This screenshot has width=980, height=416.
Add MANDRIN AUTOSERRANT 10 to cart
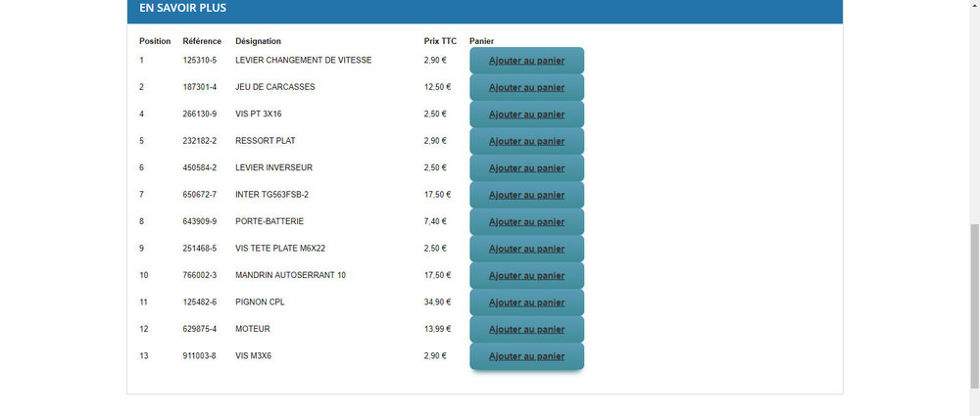point(527,275)
